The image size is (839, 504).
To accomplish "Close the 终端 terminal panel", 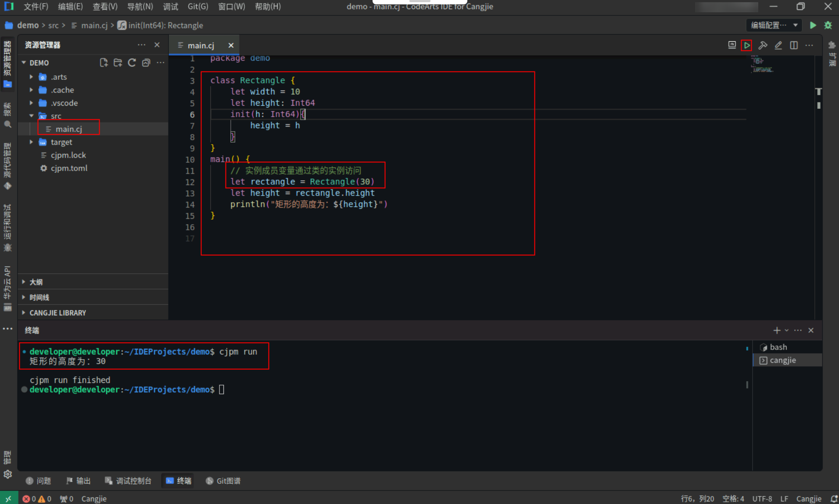I will 811,330.
